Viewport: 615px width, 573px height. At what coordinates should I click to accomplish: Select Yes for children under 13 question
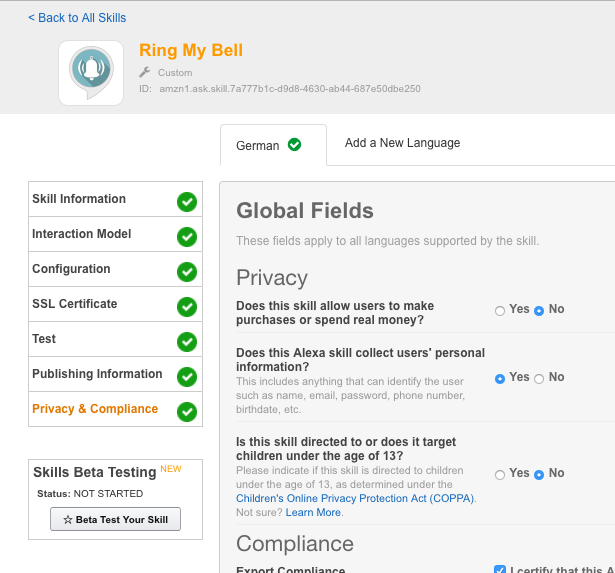[500, 475]
